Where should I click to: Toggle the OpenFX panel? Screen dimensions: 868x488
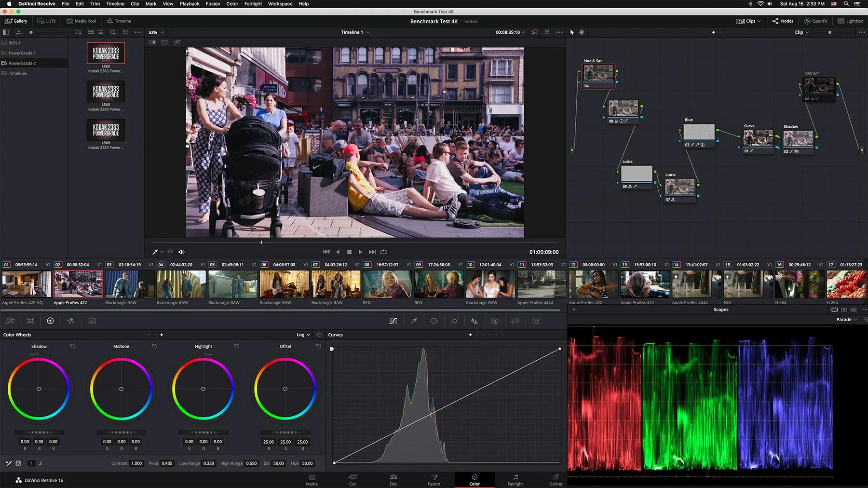[x=816, y=21]
